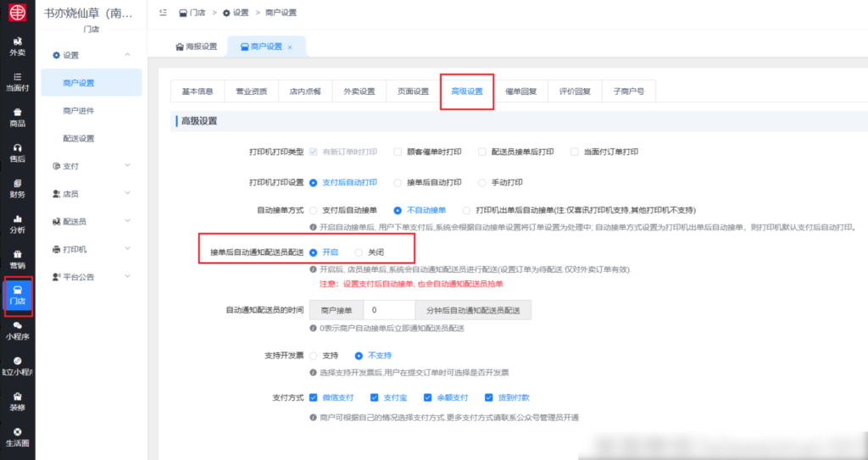The image size is (868, 460).
Task: Check 当面付订单打印 checkbox
Action: 574,152
